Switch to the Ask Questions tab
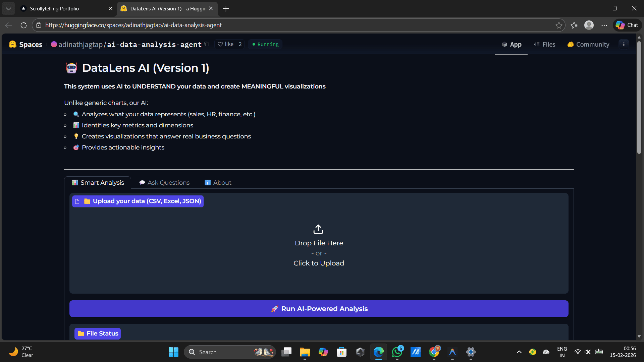The width and height of the screenshot is (644, 362). point(164,183)
